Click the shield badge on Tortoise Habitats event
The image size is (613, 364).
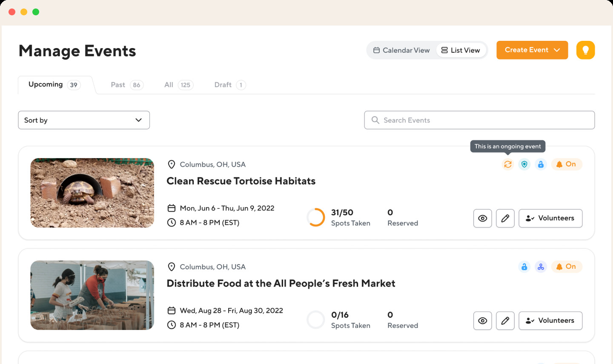(524, 164)
